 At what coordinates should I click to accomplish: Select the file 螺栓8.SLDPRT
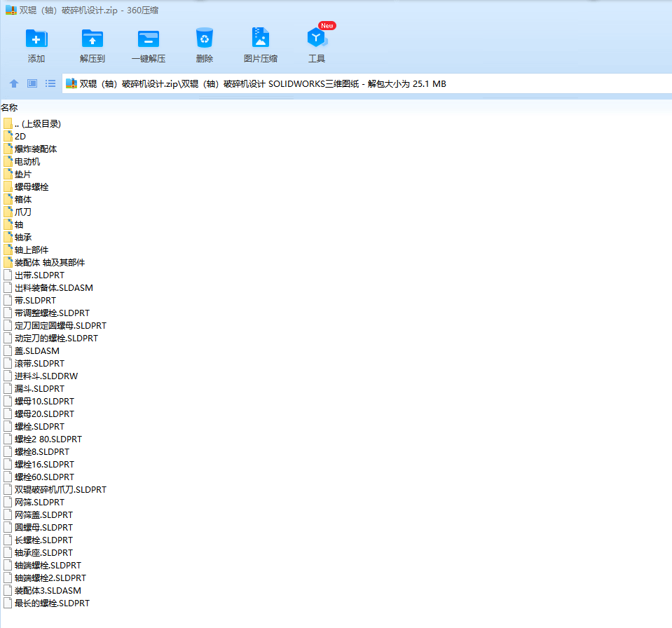36,452
